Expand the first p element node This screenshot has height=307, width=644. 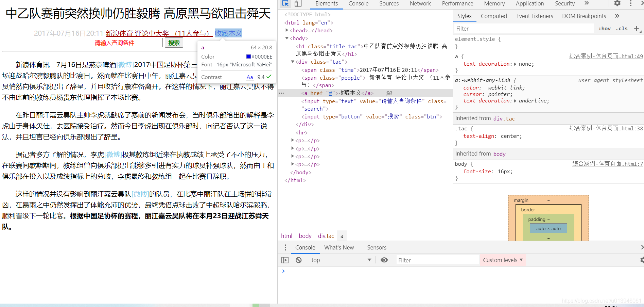[x=293, y=140]
